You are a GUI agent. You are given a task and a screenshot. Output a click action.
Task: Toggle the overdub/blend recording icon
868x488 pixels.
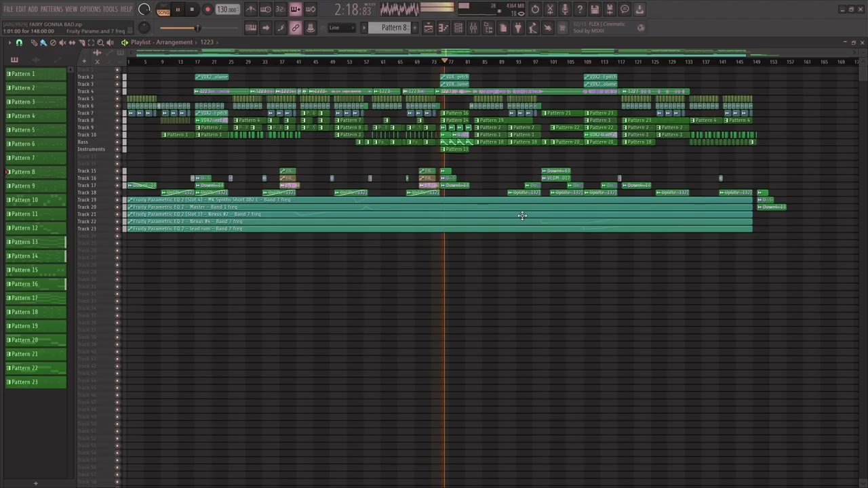[x=296, y=9]
